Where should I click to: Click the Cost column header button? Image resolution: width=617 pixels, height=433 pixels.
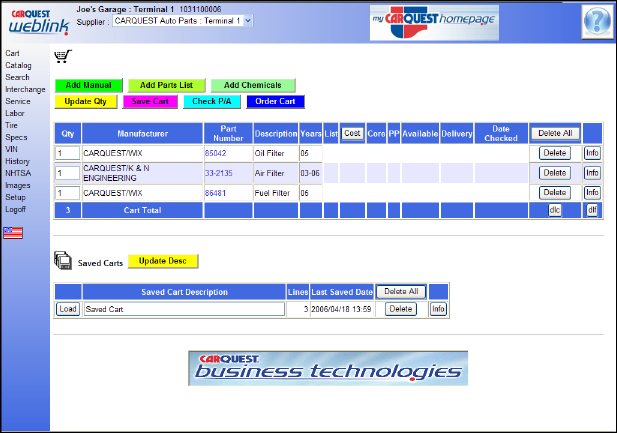pyautogui.click(x=352, y=133)
